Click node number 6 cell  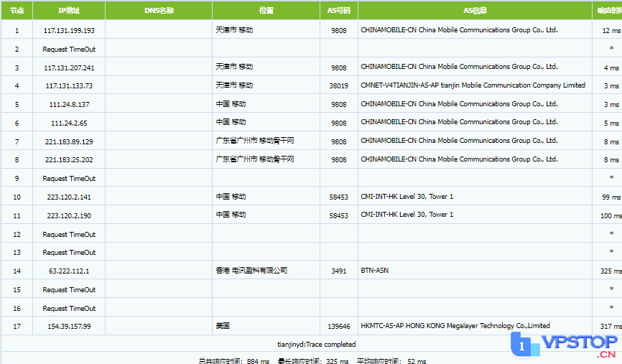[17, 123]
